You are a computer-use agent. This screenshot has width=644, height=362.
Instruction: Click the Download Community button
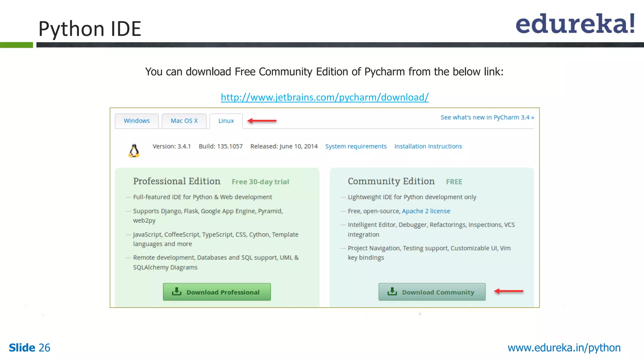coord(432,292)
